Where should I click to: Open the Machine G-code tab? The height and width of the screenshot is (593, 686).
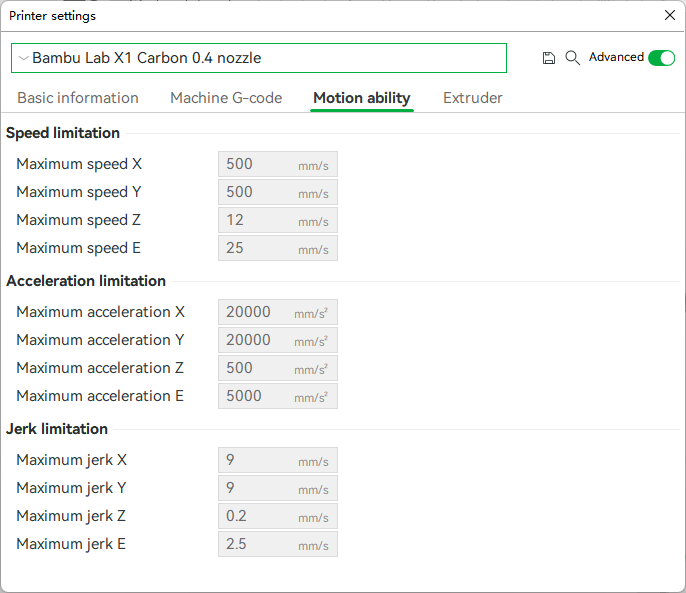(x=226, y=98)
